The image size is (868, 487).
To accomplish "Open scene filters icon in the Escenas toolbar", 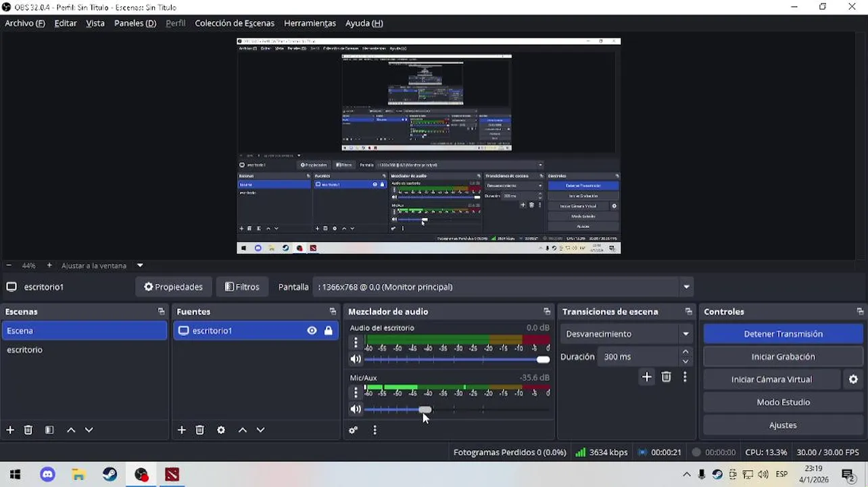I will pyautogui.click(x=49, y=430).
